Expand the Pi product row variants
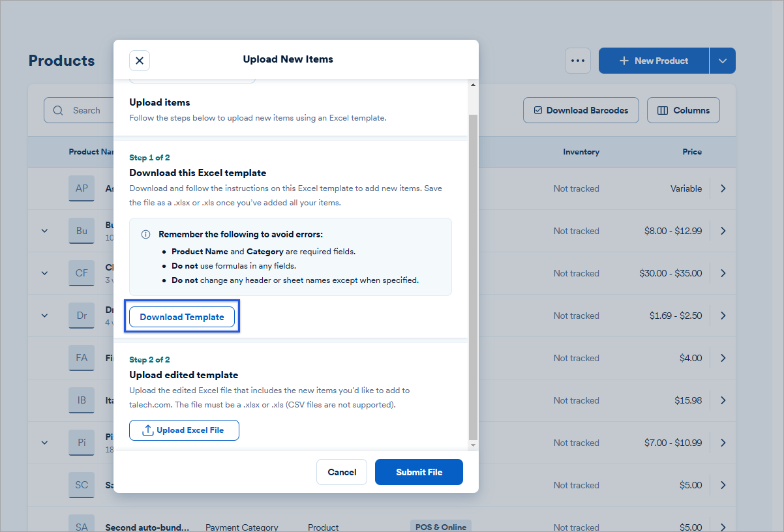784x532 pixels. coord(44,443)
